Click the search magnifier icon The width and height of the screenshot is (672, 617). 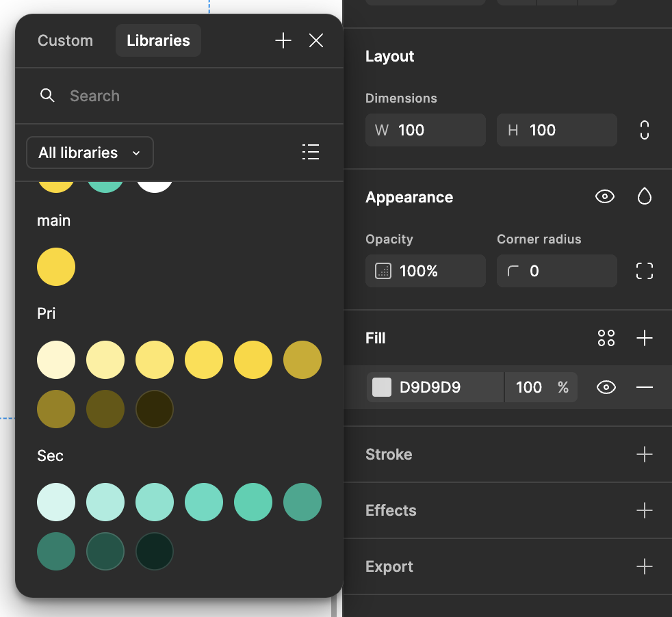coord(47,95)
